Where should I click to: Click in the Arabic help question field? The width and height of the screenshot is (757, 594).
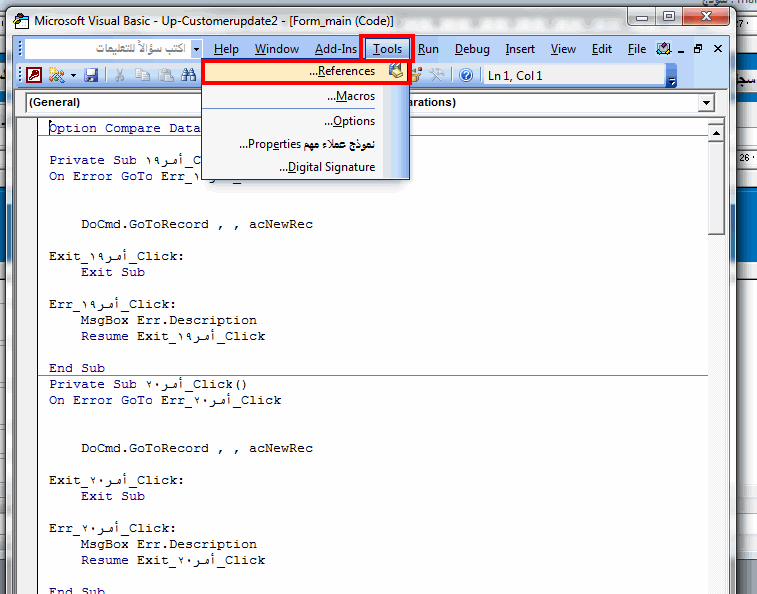[x=108, y=49]
